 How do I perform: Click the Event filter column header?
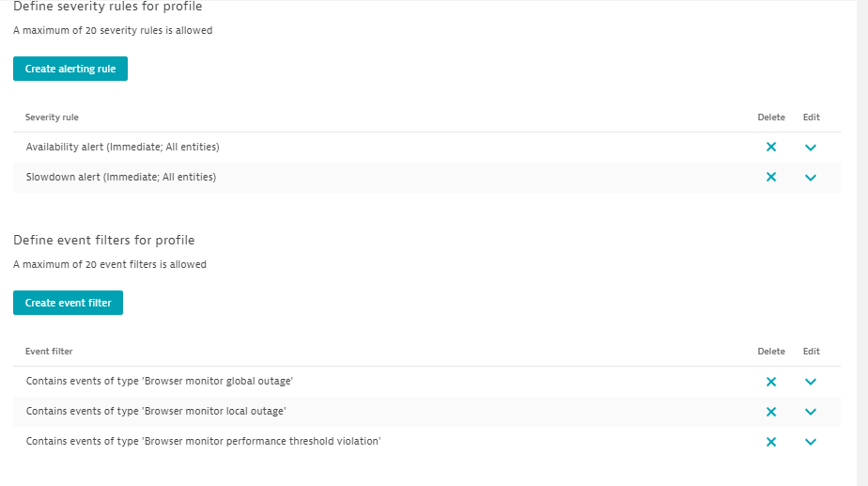tap(49, 352)
